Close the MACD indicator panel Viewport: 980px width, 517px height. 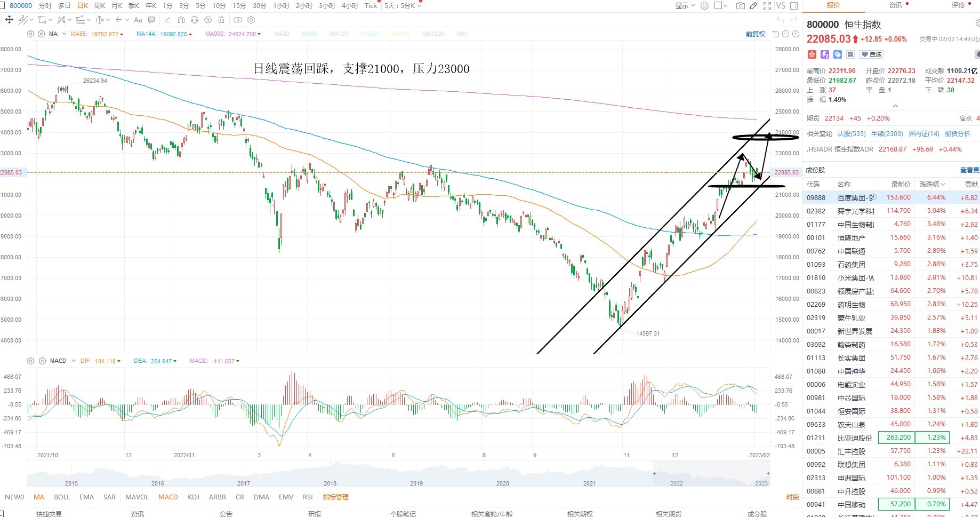(42, 361)
